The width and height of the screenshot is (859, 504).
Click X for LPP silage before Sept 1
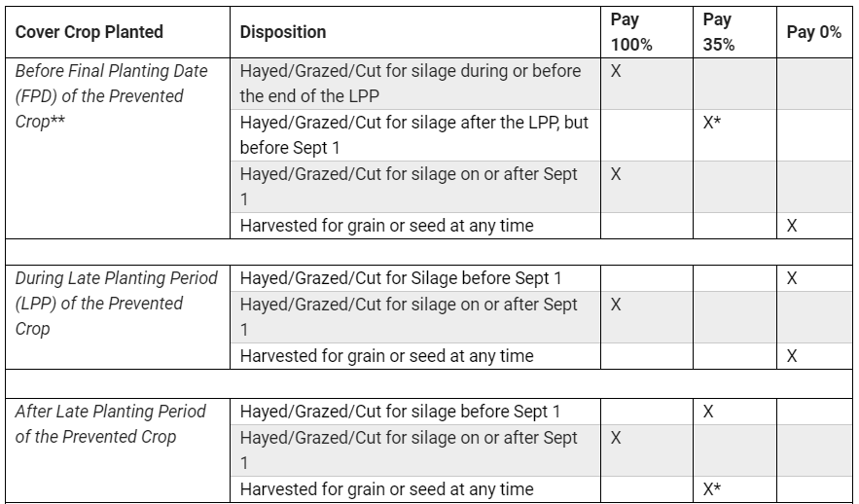(792, 278)
